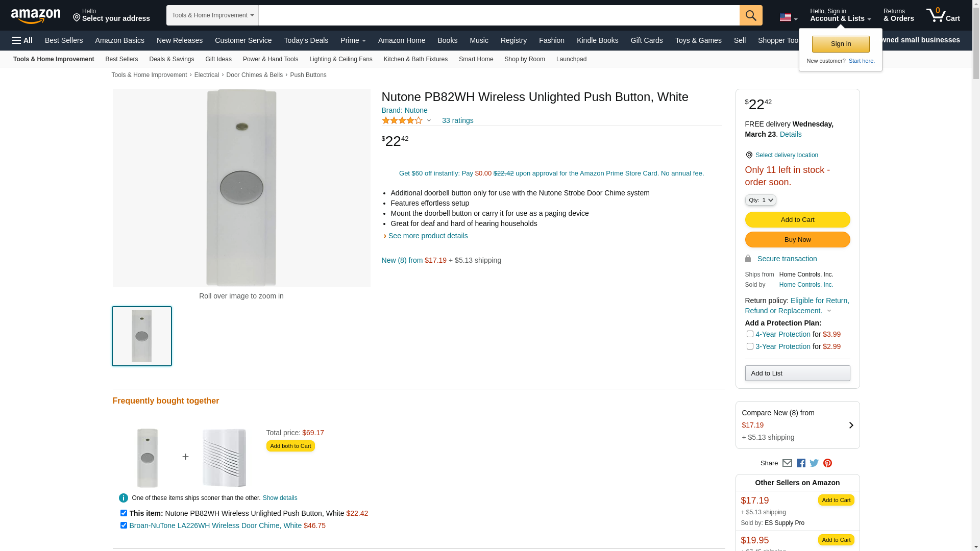
Task: Click the US flag language selector
Action: (x=788, y=17)
